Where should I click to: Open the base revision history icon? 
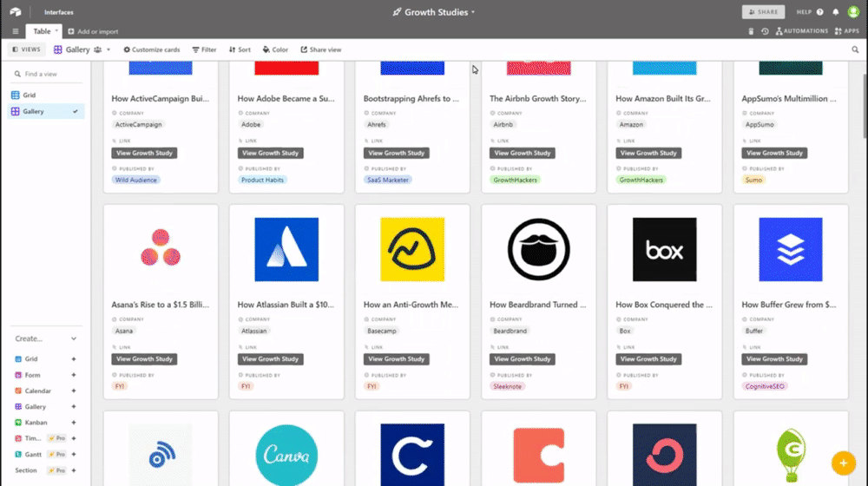pos(765,31)
